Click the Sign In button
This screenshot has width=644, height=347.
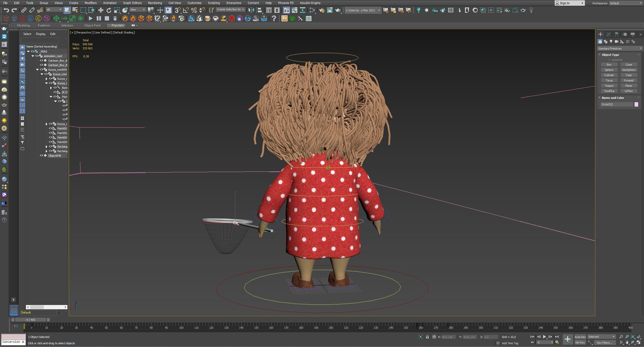tap(570, 3)
